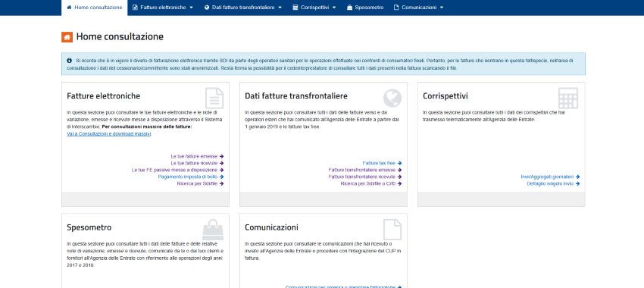The height and width of the screenshot is (288, 644).
Task: Open the Fatture elettroniche dropdown arrow in the navbar
Action: click(x=191, y=8)
